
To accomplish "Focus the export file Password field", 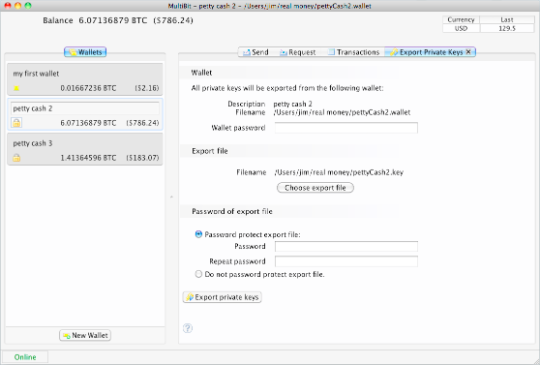I will click(346, 246).
